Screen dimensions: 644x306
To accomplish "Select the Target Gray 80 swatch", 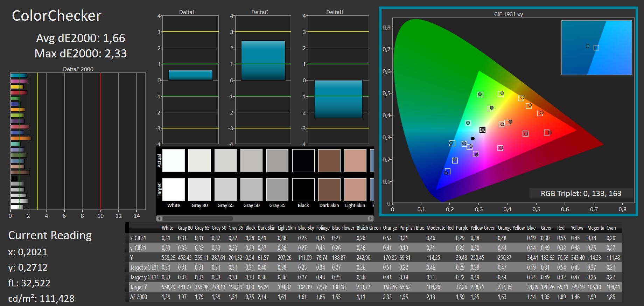I will click(199, 190).
